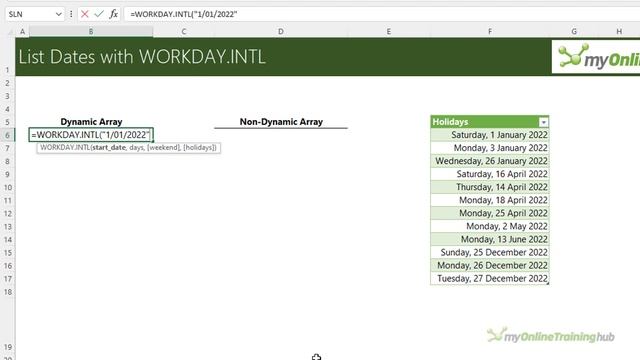Screen dimensions: 640x360
Task: Click the myOnline logo image in header
Action: tap(596, 57)
